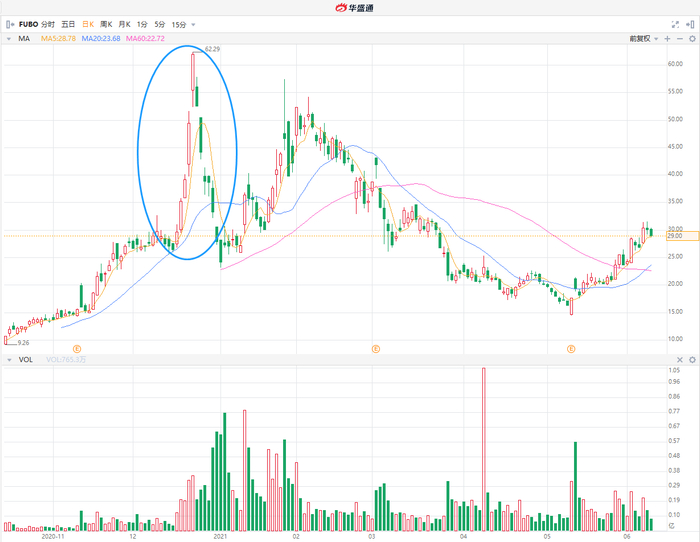The width and height of the screenshot is (700, 542).
Task: Click the MA20:23.68 indicator value
Action: [101, 39]
